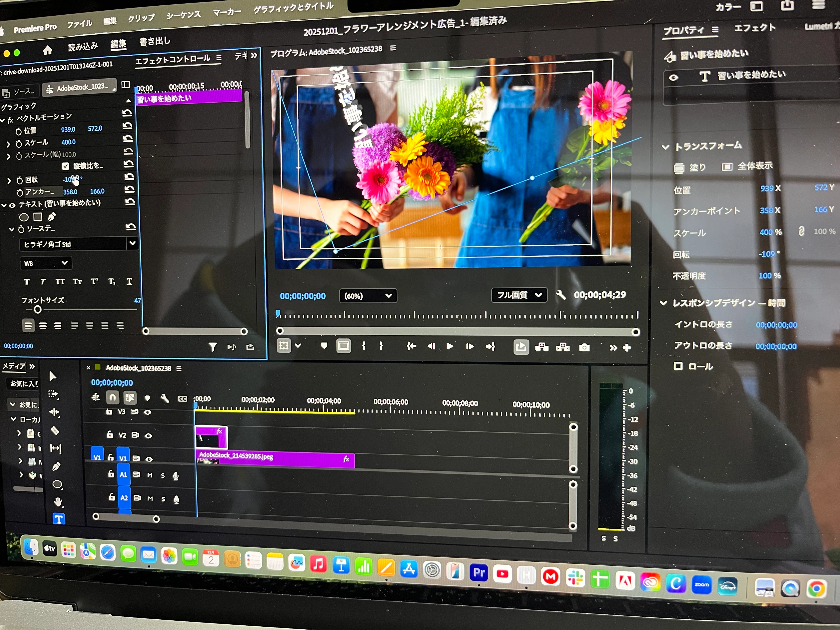Viewport: 840px width, 630px height.
Task: Toggle V1 track output eye
Action: point(149,459)
